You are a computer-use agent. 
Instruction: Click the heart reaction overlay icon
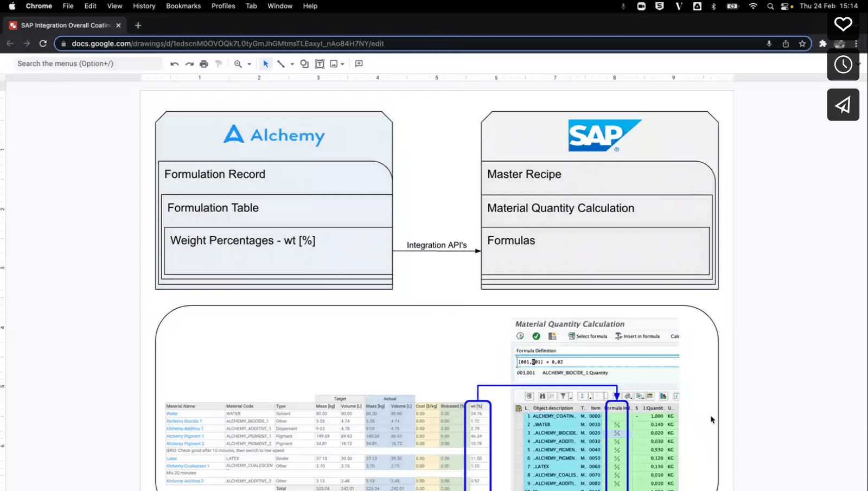pos(843,24)
